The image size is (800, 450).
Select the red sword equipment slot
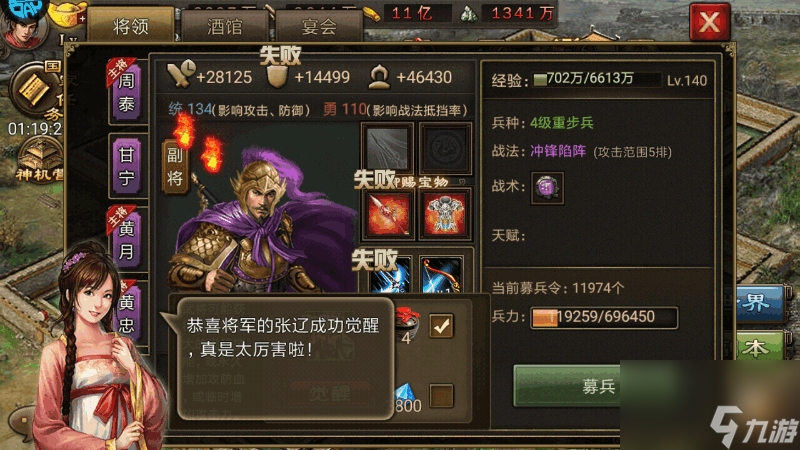(388, 214)
